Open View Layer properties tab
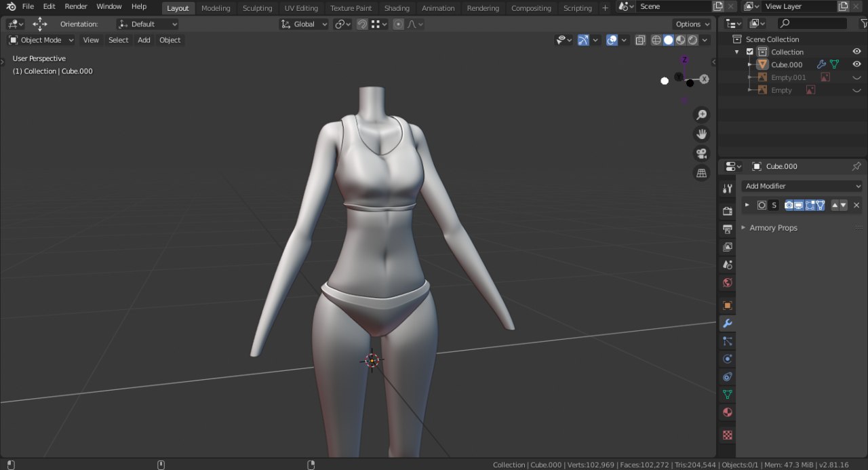Image resolution: width=868 pixels, height=470 pixels. (728, 247)
